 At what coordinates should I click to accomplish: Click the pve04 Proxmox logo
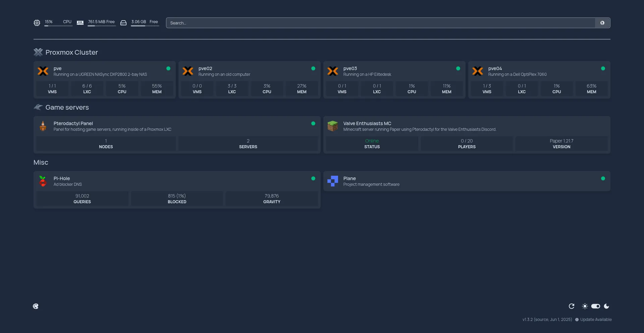[x=477, y=71]
